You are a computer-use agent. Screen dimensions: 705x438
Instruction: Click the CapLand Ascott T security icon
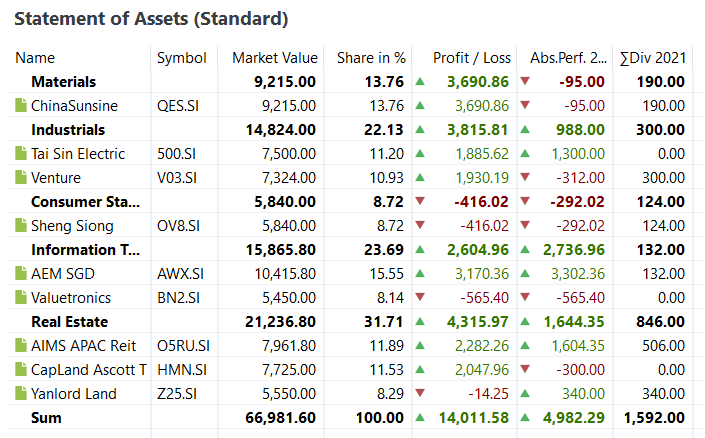point(21,370)
